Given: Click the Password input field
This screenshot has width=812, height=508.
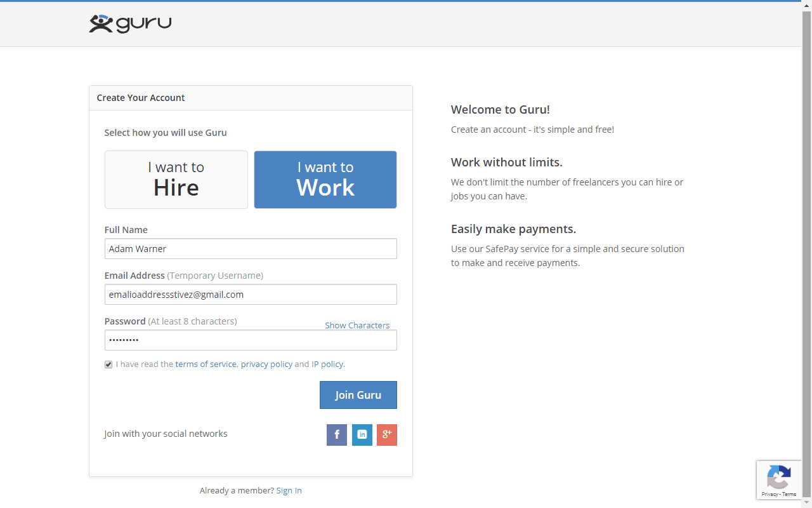Looking at the screenshot, I should point(251,340).
